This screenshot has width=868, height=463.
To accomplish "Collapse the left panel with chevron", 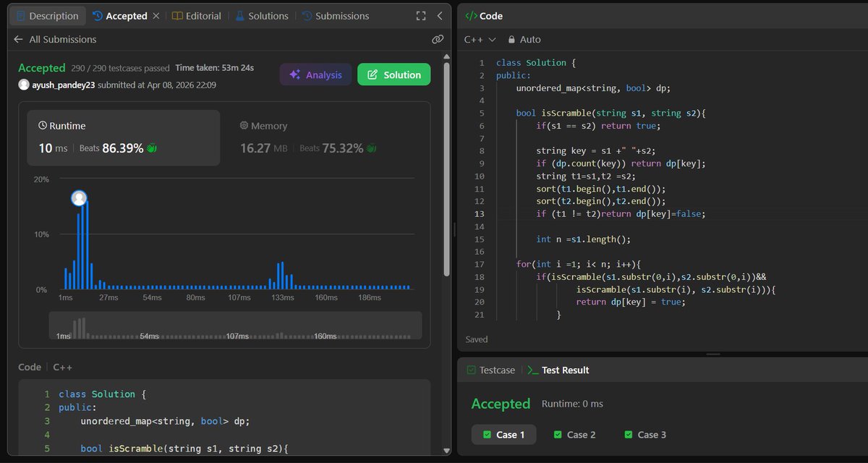I will (x=440, y=16).
